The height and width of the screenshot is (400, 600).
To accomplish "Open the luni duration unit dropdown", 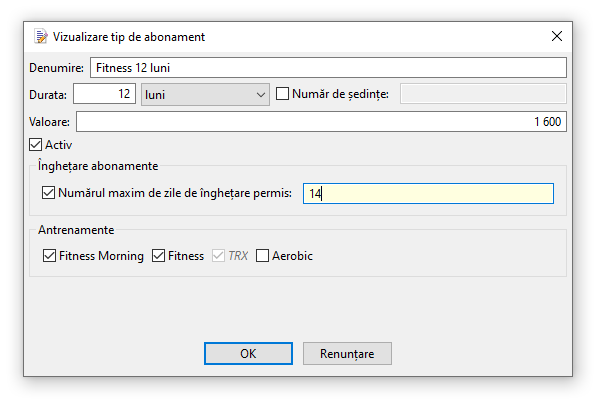I will click(205, 94).
